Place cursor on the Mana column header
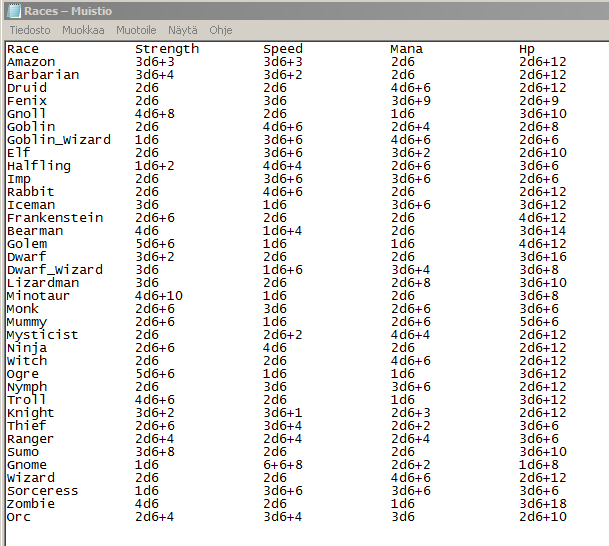 pos(406,49)
